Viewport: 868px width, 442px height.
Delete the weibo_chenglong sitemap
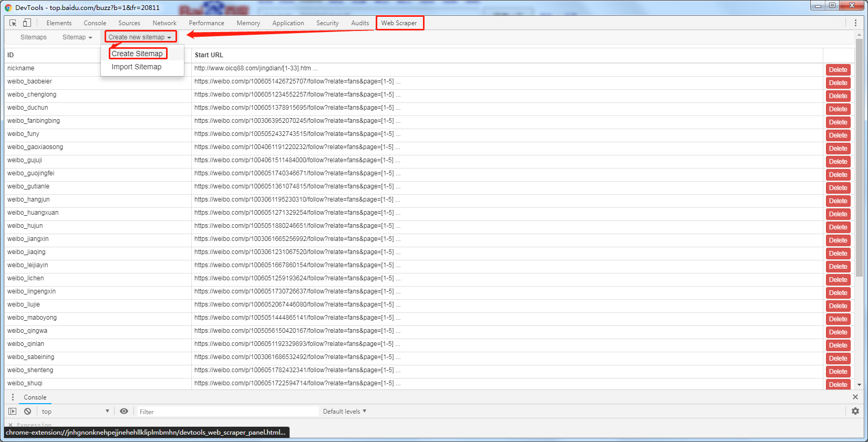tap(838, 96)
